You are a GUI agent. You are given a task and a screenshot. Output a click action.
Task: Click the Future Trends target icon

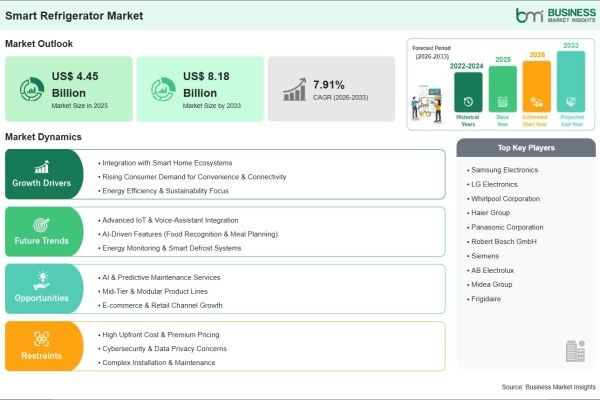(41, 225)
